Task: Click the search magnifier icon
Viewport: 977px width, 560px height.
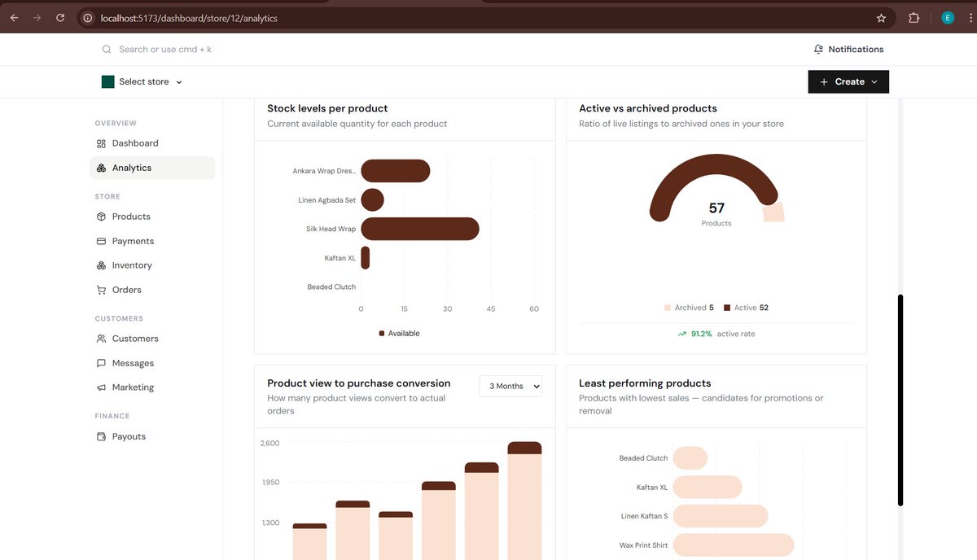Action: click(x=107, y=50)
